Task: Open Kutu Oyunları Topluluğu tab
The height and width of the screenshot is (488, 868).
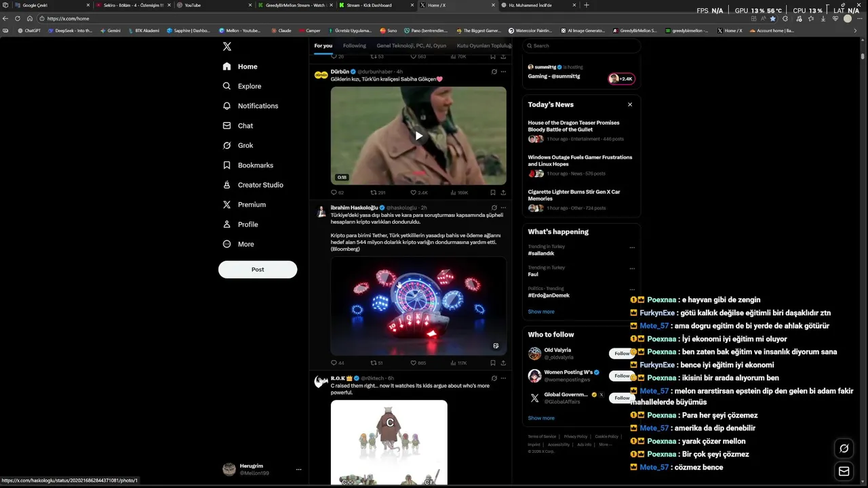Action: tap(484, 45)
